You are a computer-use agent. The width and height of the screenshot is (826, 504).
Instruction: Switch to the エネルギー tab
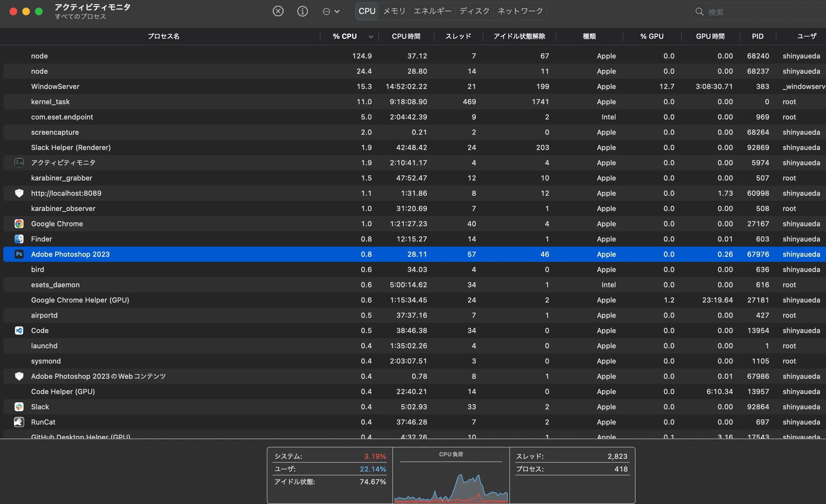click(432, 11)
